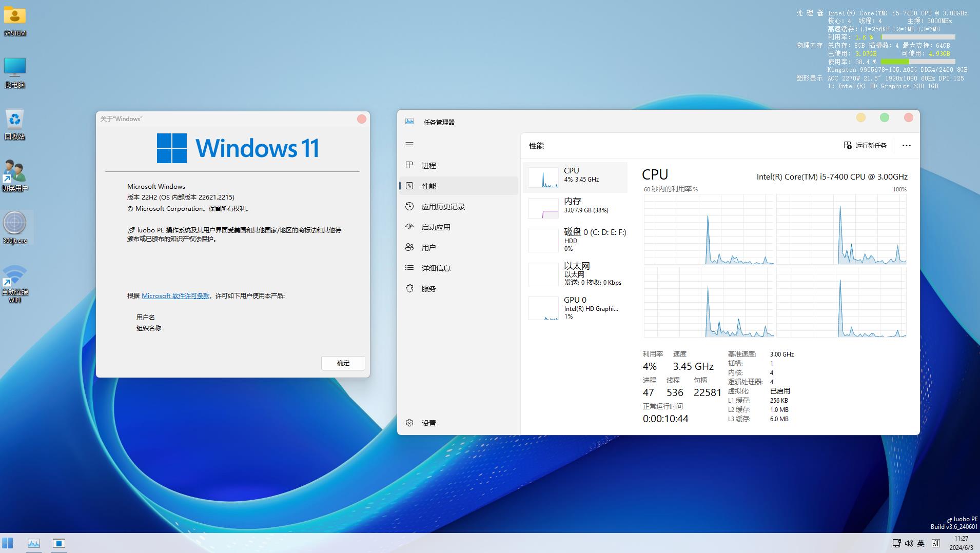Close the About Windows dialog
Image resolution: width=980 pixels, height=553 pixels.
pyautogui.click(x=362, y=119)
